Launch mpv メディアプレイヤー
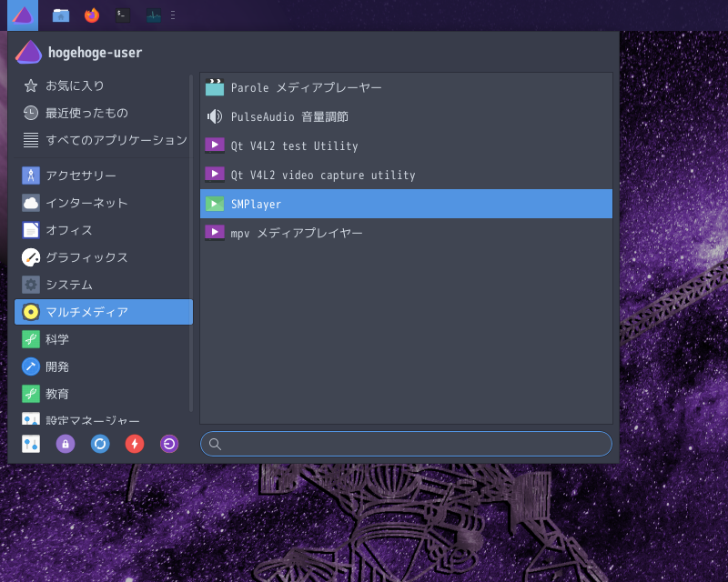Screen dimensions: 728x582 (x=406, y=233)
